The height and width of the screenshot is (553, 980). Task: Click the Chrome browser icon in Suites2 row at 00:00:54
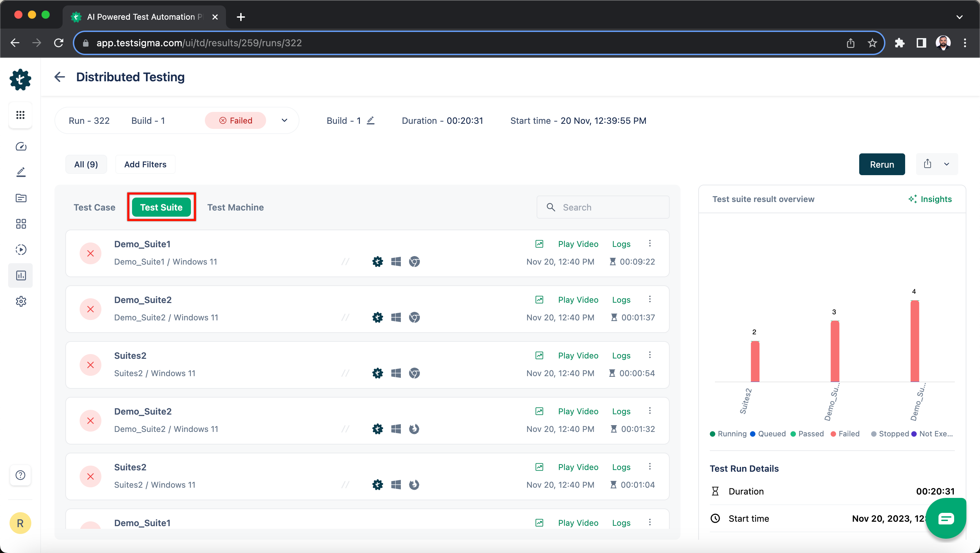click(x=414, y=373)
